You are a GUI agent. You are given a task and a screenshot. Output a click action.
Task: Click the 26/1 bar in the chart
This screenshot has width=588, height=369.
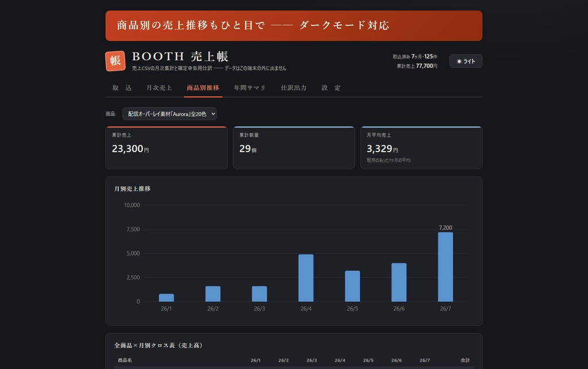point(167,297)
